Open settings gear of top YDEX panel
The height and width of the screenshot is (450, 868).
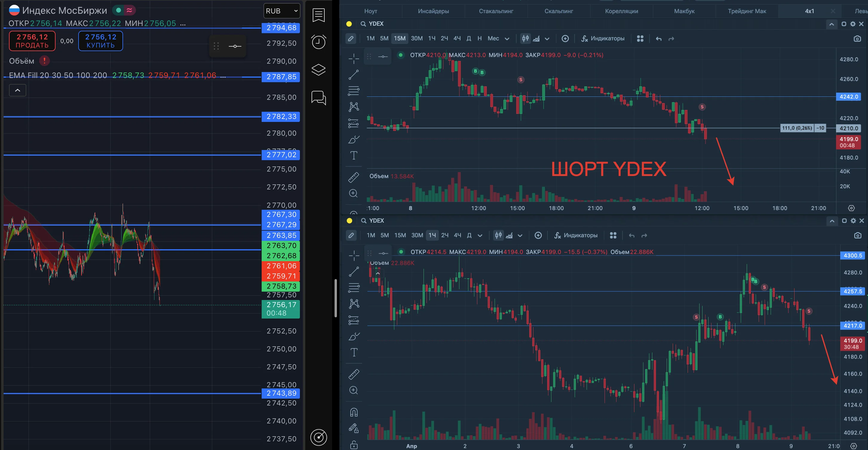(x=853, y=24)
